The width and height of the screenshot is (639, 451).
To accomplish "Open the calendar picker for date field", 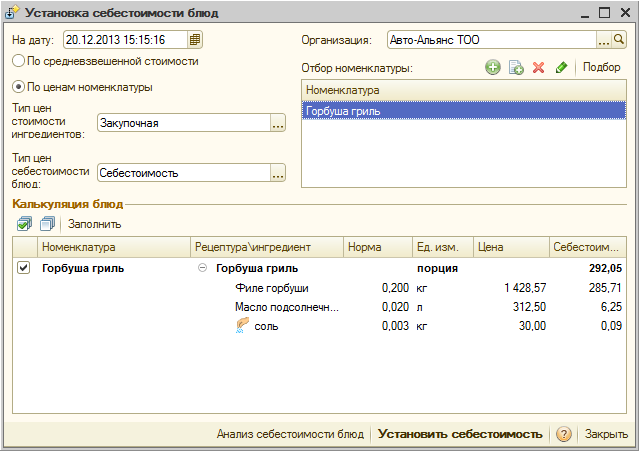I will [x=195, y=40].
